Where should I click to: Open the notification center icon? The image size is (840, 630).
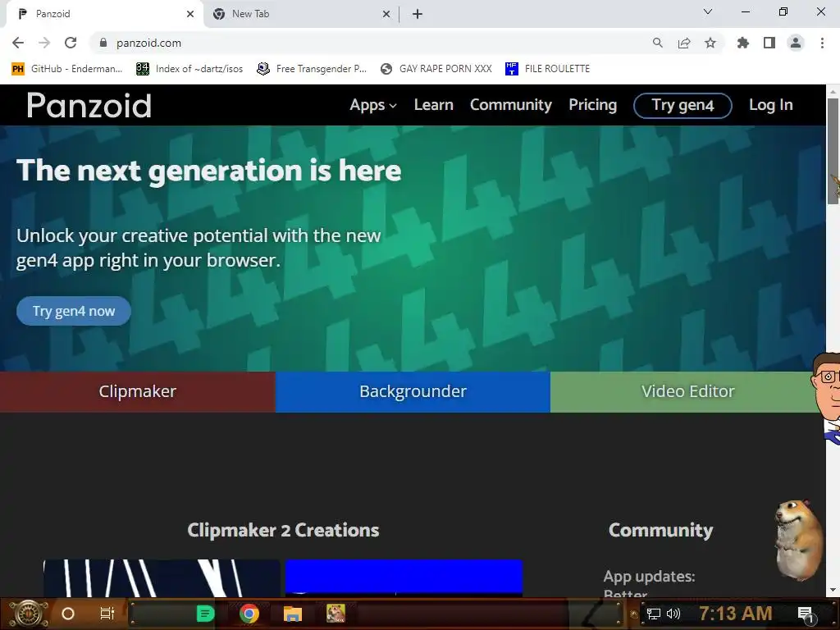click(x=806, y=614)
